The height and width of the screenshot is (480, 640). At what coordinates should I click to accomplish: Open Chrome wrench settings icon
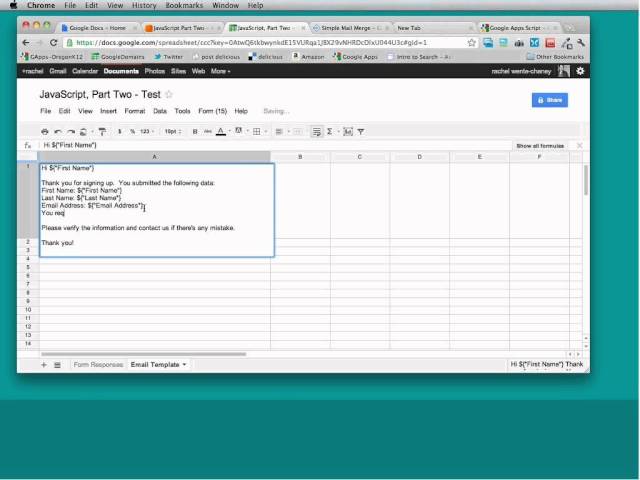[x=581, y=42]
